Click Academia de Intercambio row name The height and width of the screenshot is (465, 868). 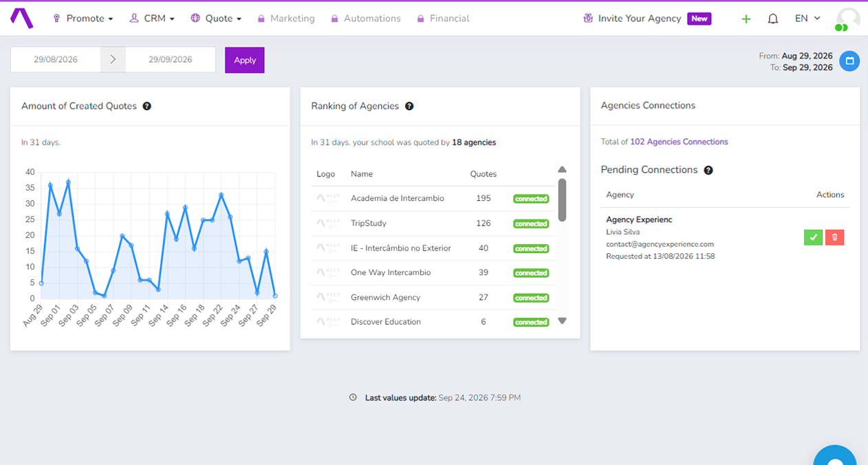398,198
